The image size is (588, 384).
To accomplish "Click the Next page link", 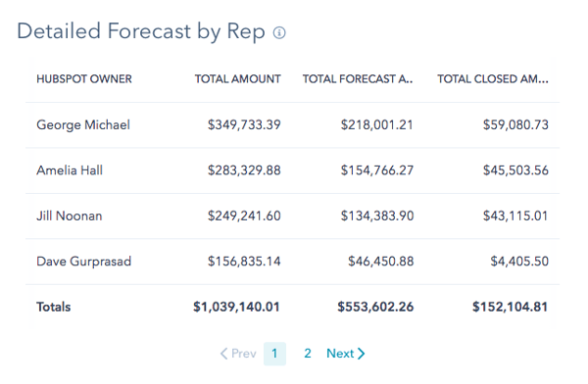I will [x=346, y=354].
